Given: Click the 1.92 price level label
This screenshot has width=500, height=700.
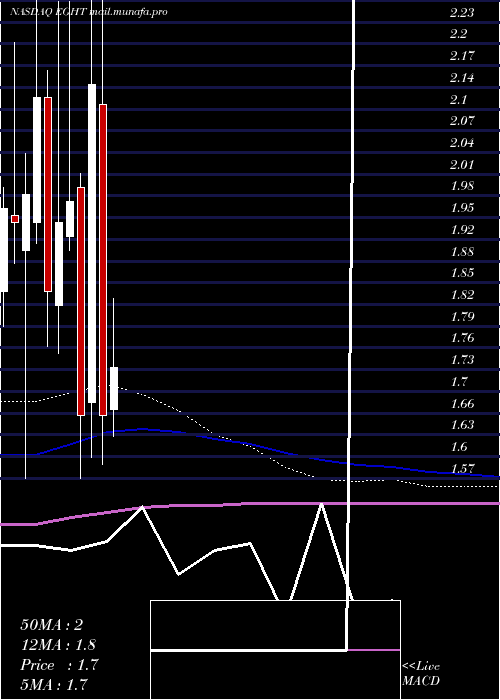Looking at the screenshot, I should click(462, 230).
